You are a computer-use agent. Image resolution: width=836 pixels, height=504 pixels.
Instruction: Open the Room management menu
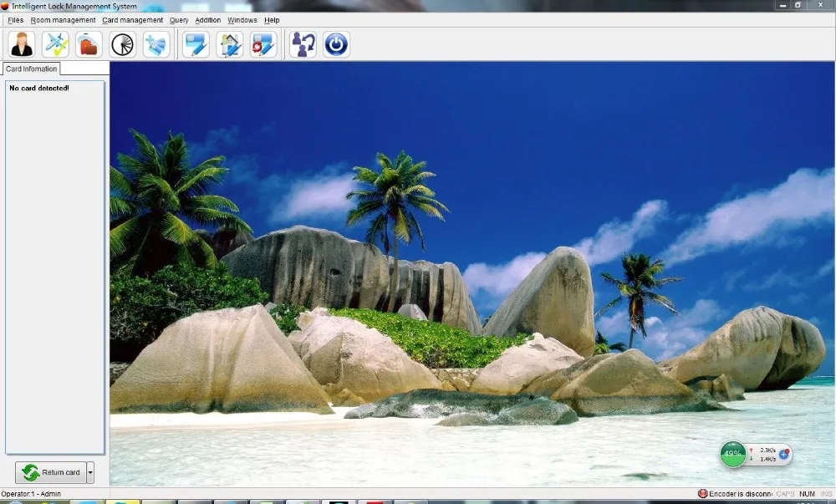click(63, 20)
